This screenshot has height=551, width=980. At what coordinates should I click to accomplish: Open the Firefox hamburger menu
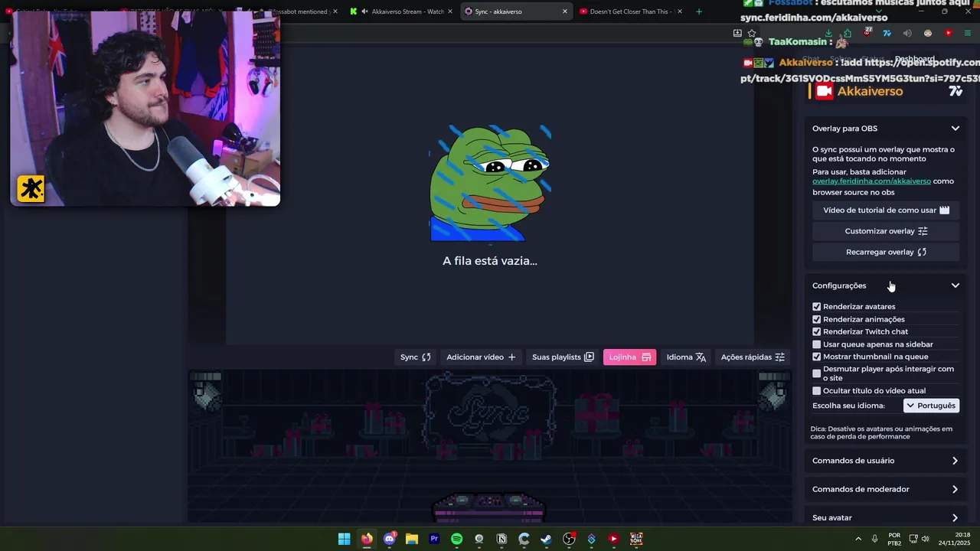[x=968, y=33]
